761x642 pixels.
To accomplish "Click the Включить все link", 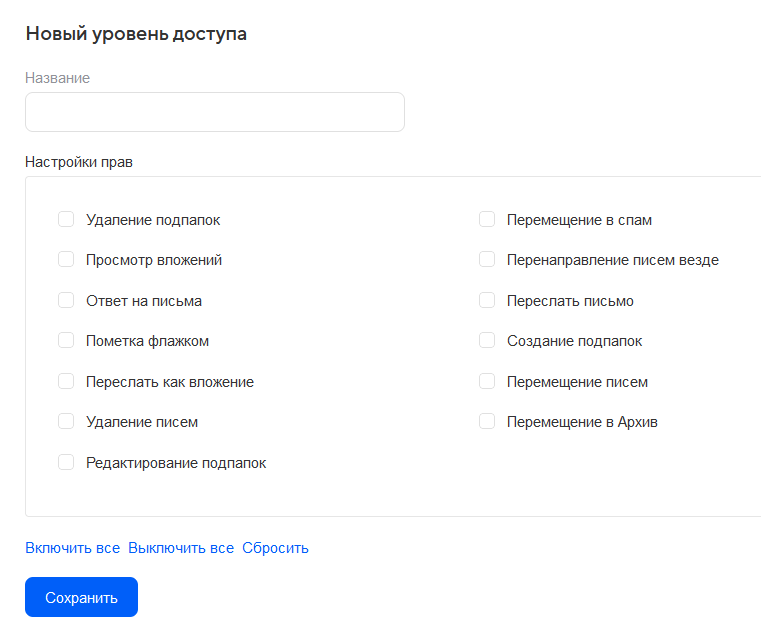I will tap(72, 548).
